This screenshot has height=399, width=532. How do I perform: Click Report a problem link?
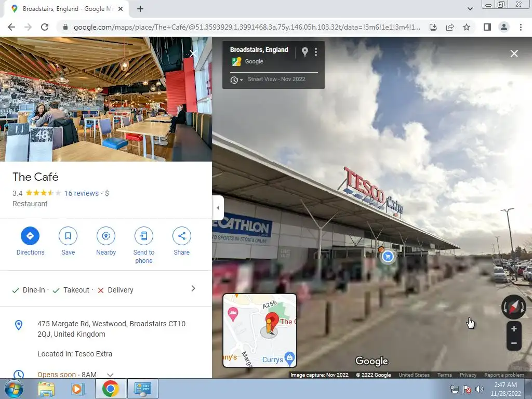pos(504,375)
